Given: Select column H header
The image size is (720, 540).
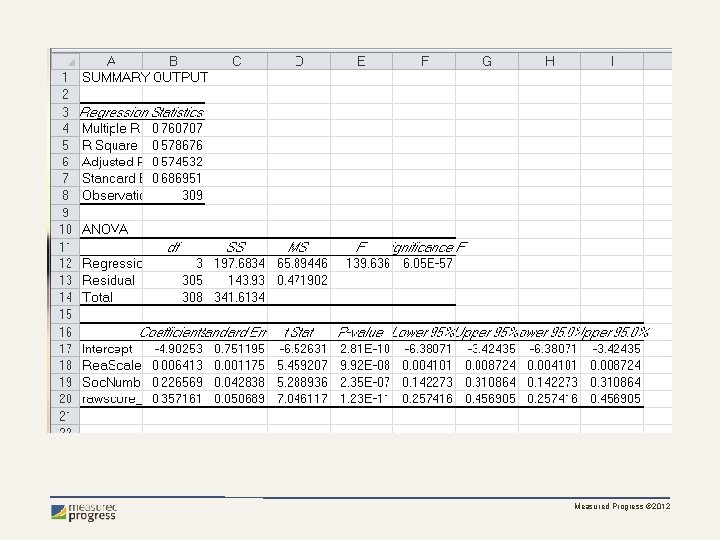Looking at the screenshot, I should pyautogui.click(x=550, y=61).
